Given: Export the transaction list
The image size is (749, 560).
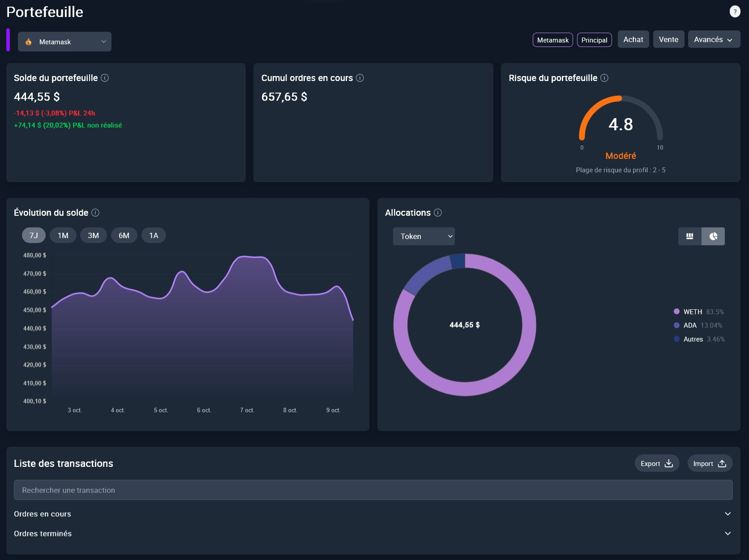Looking at the screenshot, I should tap(656, 463).
